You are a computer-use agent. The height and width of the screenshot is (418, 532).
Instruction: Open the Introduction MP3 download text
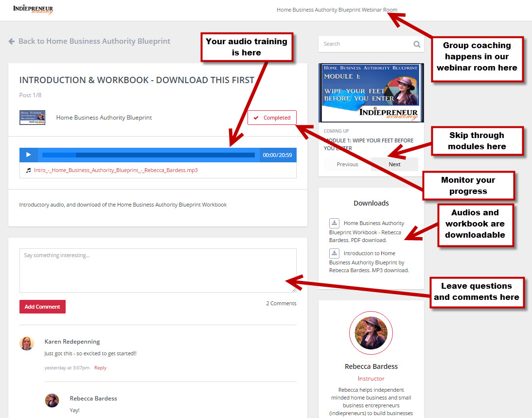(369, 261)
